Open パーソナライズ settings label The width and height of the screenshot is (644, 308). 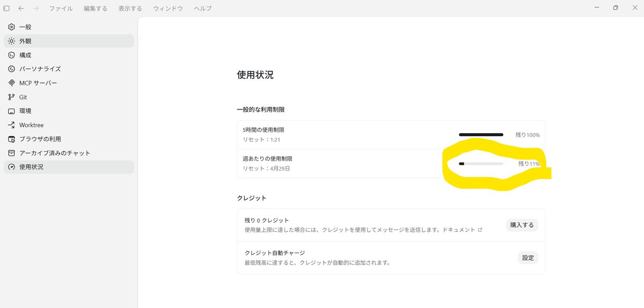pyautogui.click(x=40, y=69)
